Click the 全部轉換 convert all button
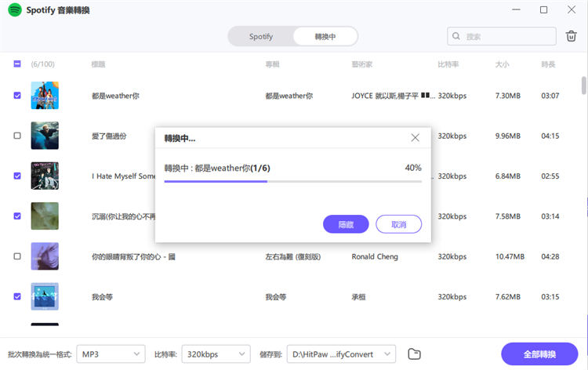This screenshot has height=370, width=588. [539, 354]
